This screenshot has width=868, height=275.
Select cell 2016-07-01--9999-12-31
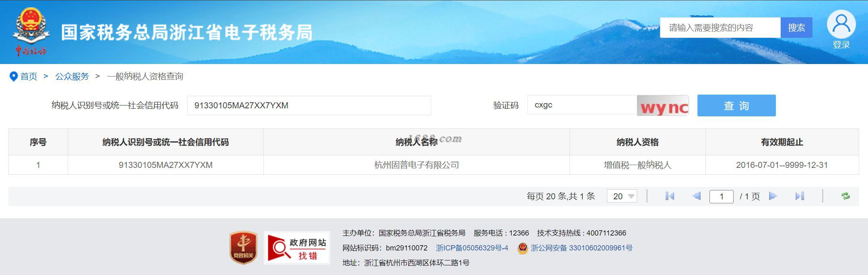coord(782,165)
